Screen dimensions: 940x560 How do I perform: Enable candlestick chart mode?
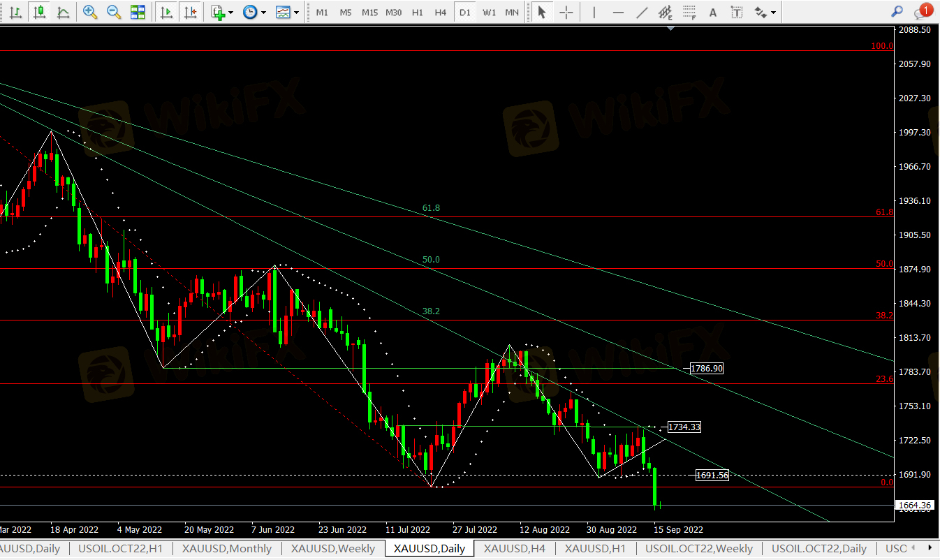click(39, 12)
